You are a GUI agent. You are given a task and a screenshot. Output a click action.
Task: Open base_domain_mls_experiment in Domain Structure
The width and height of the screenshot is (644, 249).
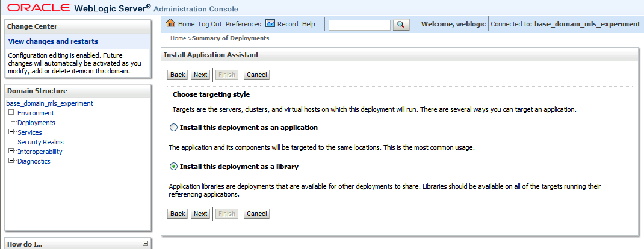[x=50, y=103]
